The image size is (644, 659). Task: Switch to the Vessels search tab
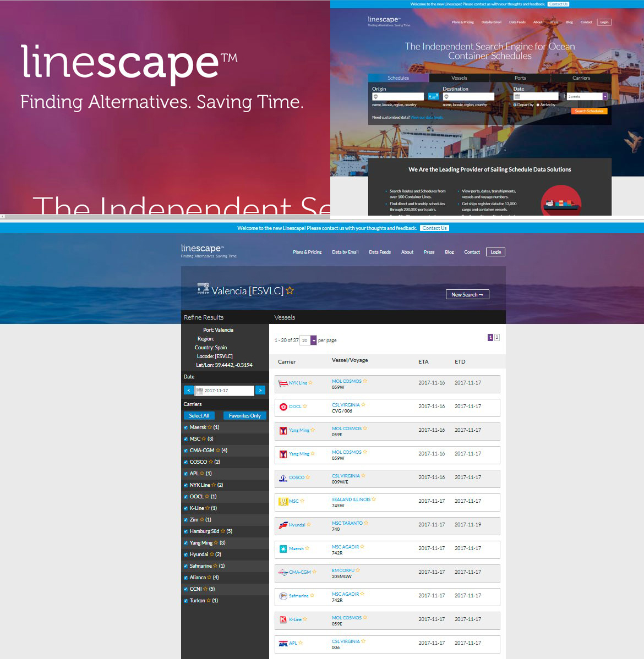(460, 78)
